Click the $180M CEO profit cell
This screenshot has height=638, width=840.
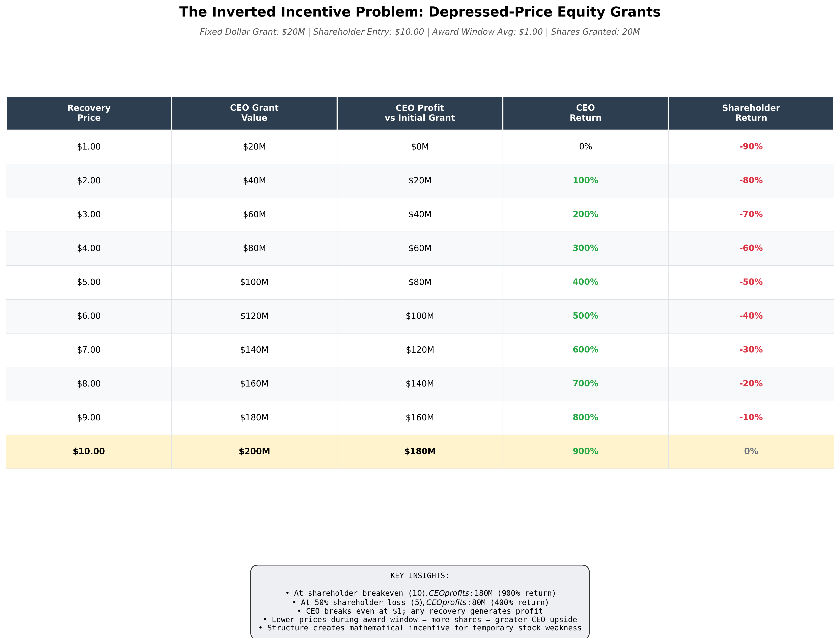pos(420,451)
